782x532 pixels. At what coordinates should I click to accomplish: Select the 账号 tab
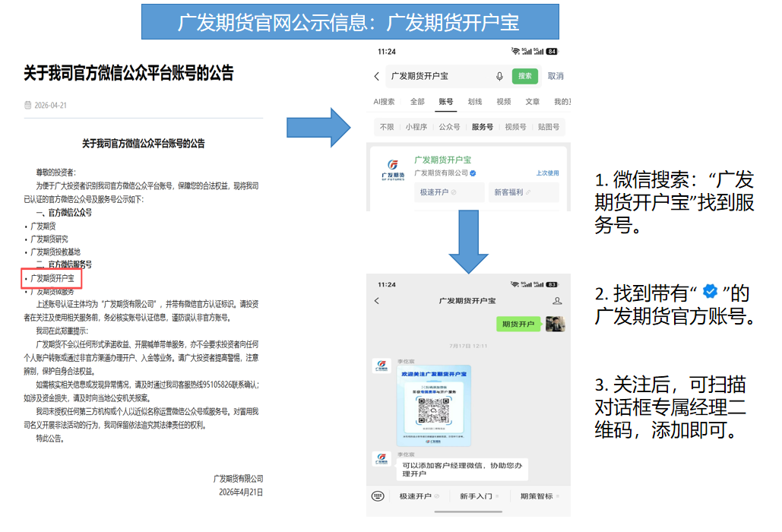pos(446,102)
